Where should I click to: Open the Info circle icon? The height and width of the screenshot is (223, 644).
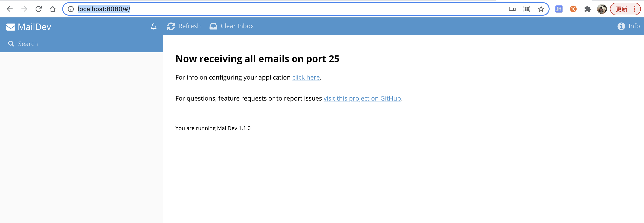pyautogui.click(x=621, y=26)
